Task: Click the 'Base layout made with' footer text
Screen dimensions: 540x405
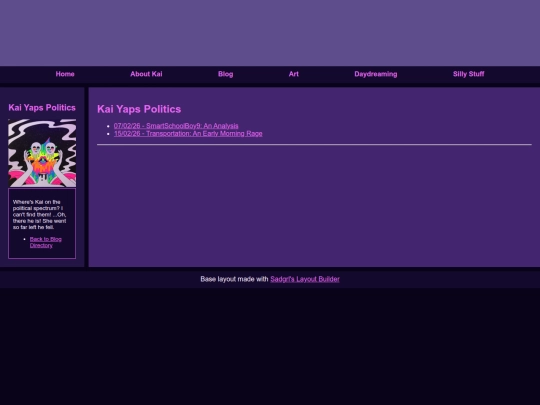Action: point(234,279)
